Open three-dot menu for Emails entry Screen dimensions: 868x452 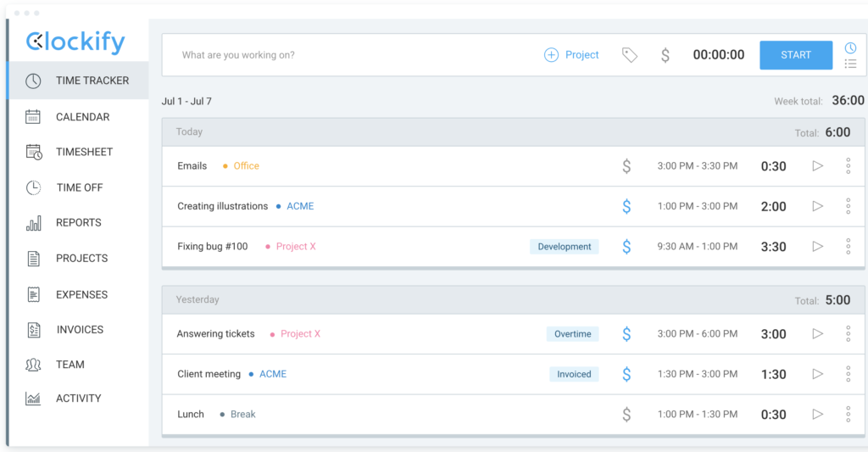point(848,166)
